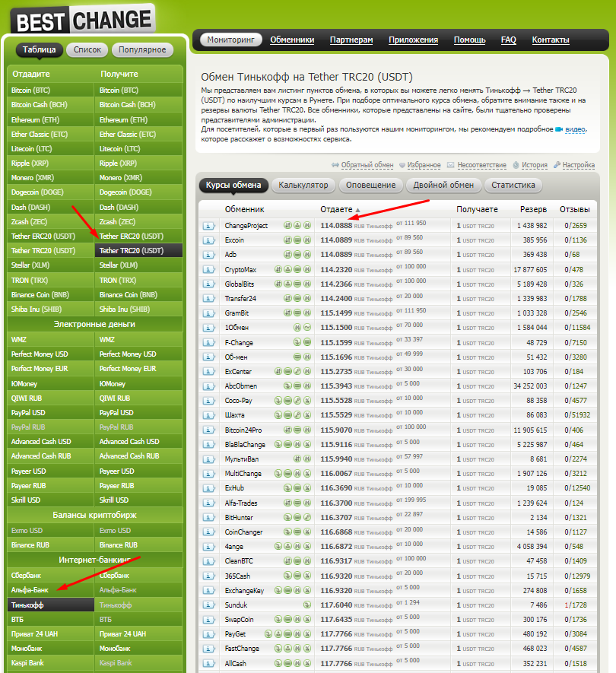The width and height of the screenshot is (616, 673).
Task: Open the История link
Action: point(535,165)
